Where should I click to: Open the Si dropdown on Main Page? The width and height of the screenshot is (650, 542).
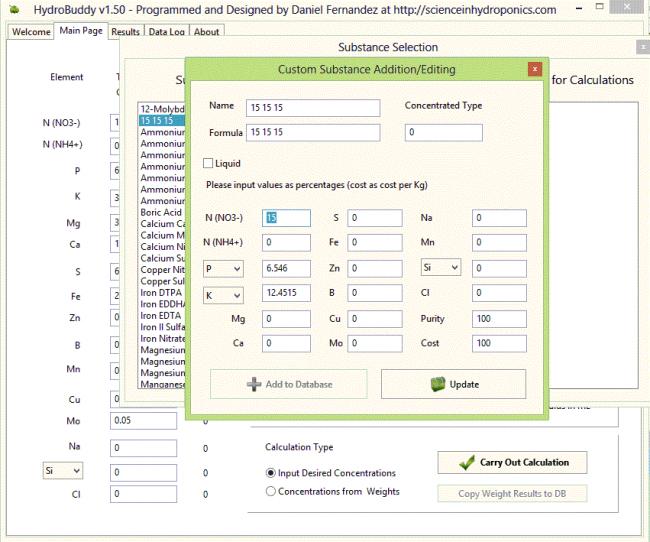coord(63,471)
